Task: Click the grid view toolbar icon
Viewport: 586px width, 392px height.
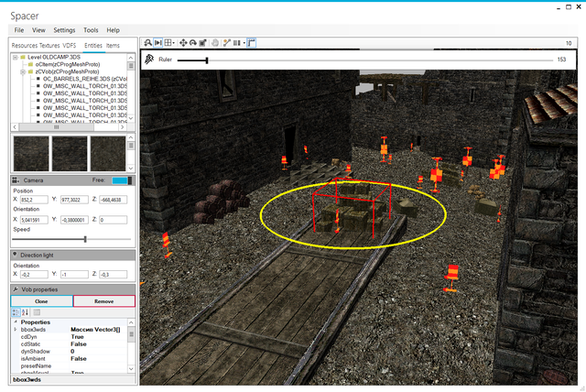Action: click(168, 43)
